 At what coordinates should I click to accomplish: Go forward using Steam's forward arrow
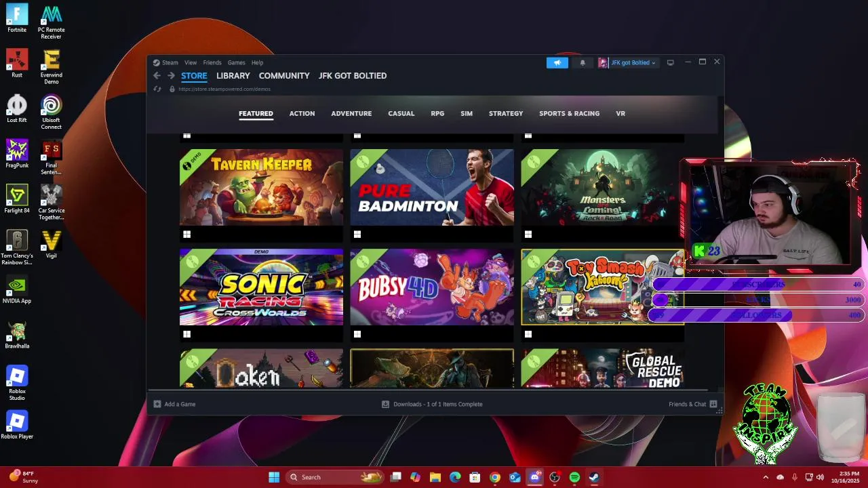171,76
